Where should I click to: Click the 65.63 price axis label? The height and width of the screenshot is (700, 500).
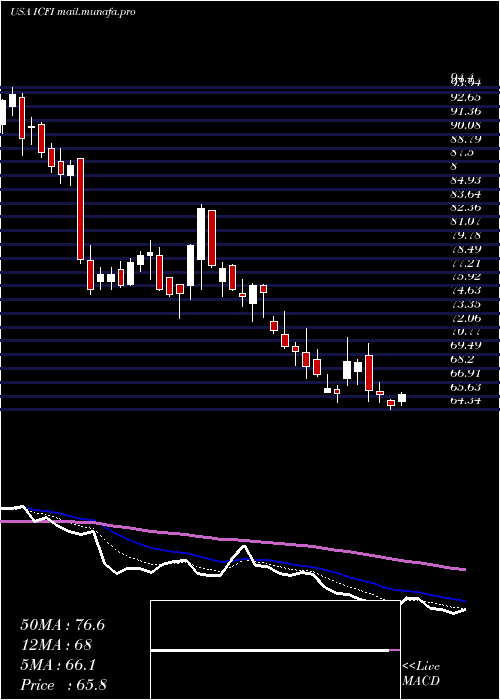466,387
